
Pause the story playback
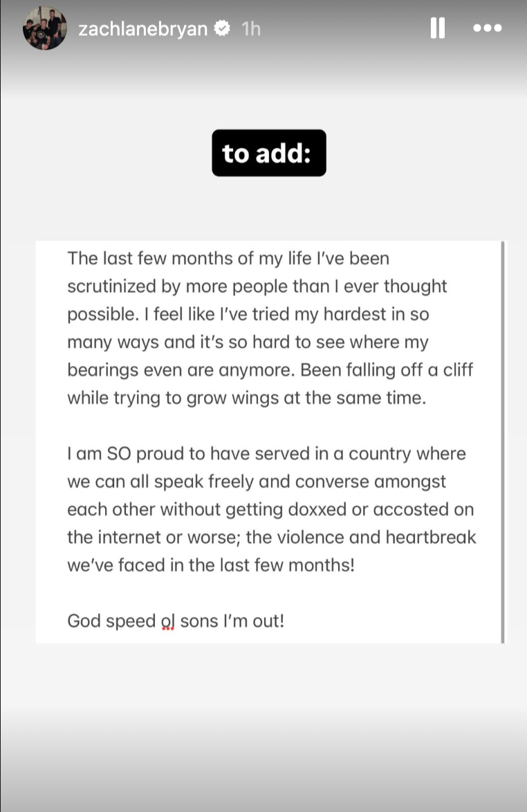pos(437,28)
